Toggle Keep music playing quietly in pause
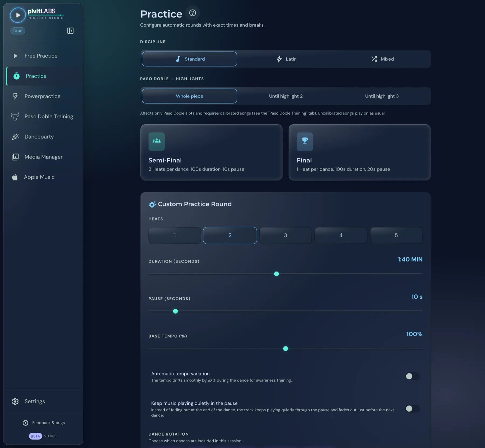This screenshot has height=448, width=485. click(x=413, y=409)
